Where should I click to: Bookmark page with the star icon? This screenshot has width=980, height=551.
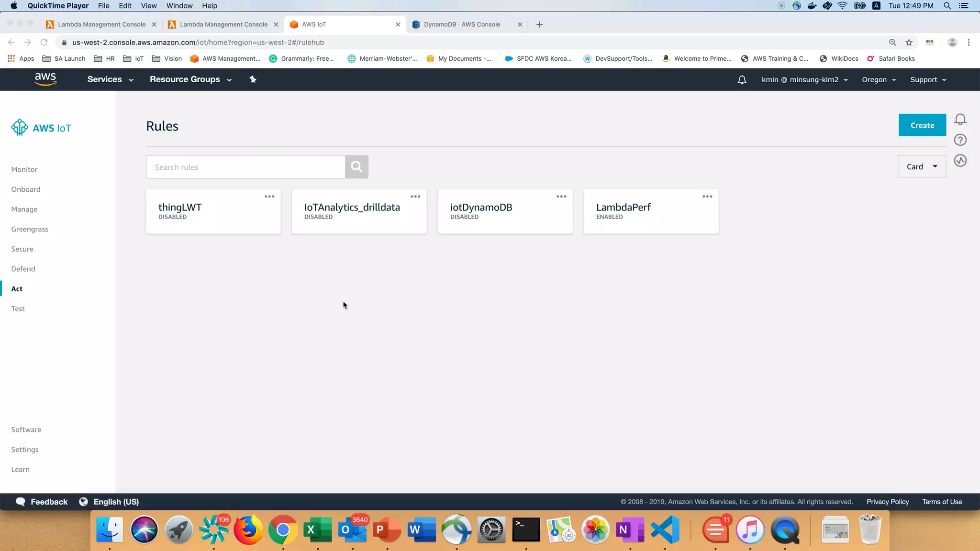click(x=909, y=43)
